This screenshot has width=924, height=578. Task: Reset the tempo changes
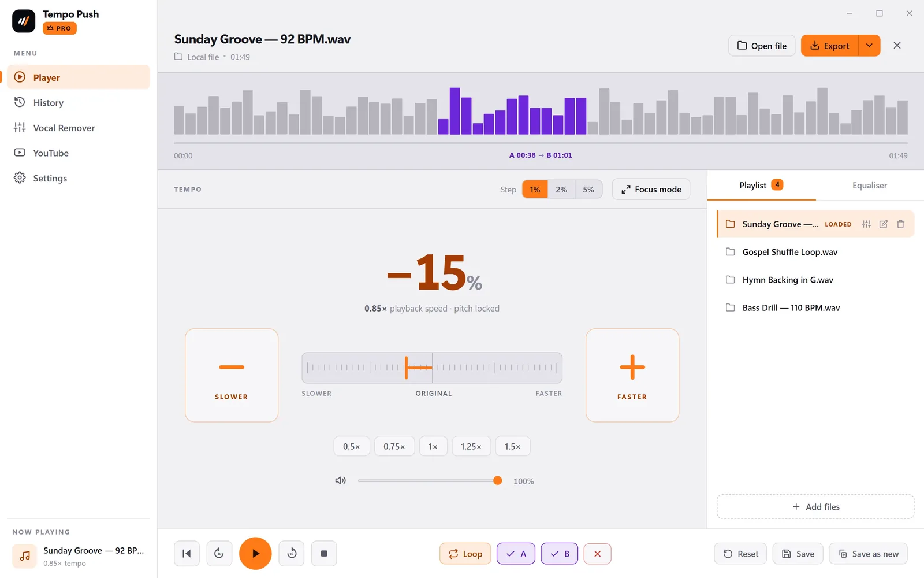(x=740, y=554)
